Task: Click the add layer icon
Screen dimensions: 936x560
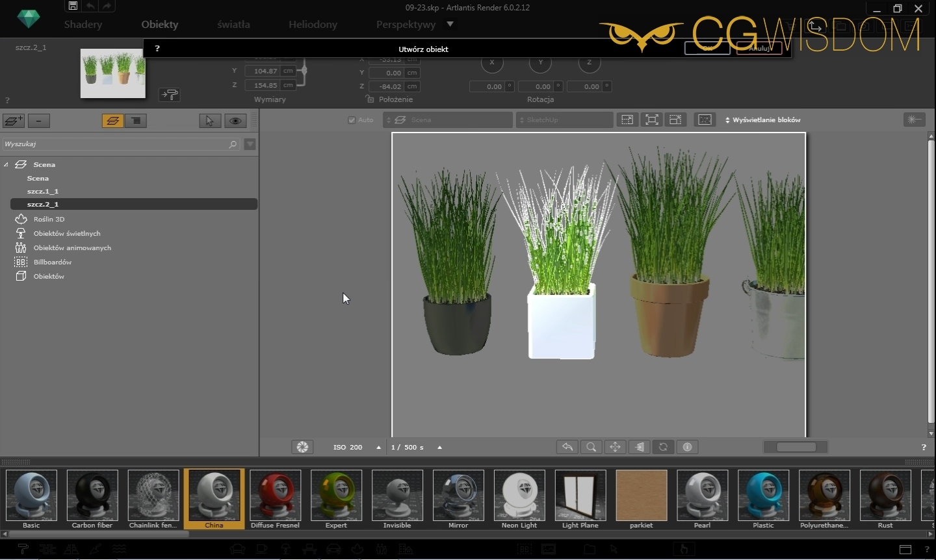Action: (13, 121)
